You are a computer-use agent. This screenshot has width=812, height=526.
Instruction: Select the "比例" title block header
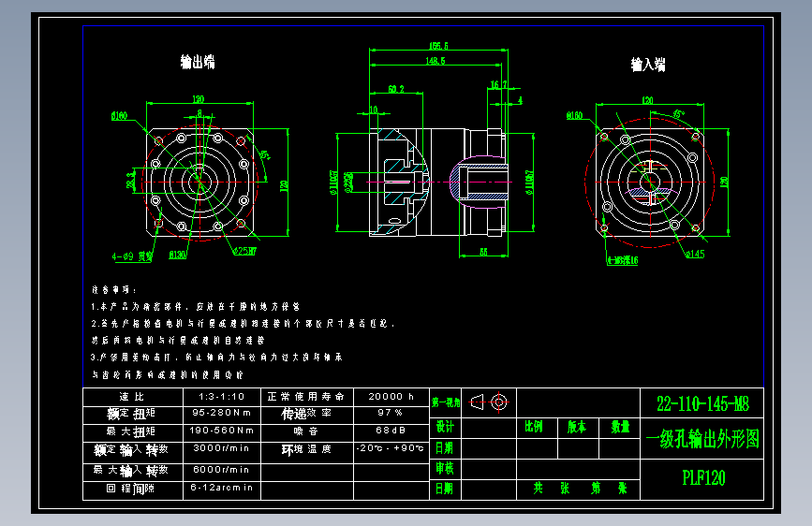[x=534, y=427]
